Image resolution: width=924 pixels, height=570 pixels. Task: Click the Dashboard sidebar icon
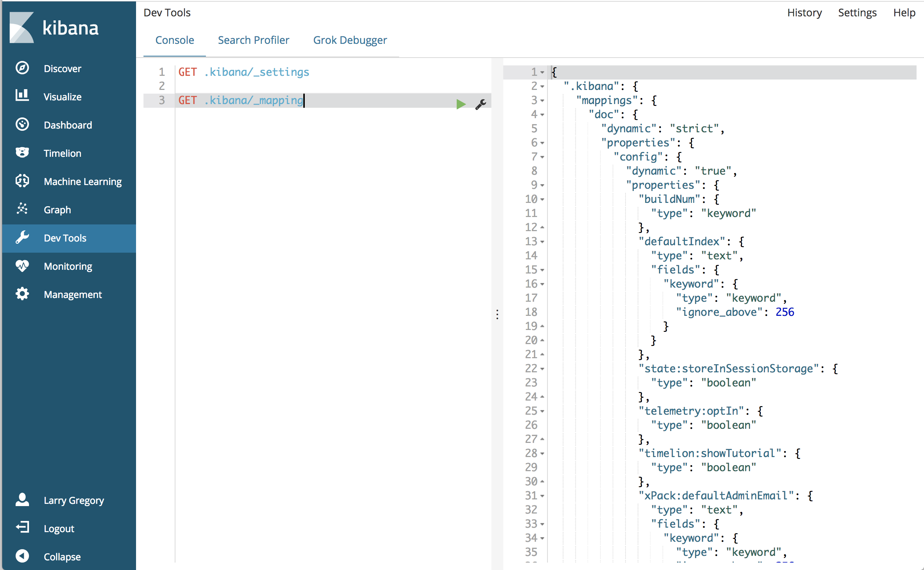(22, 124)
